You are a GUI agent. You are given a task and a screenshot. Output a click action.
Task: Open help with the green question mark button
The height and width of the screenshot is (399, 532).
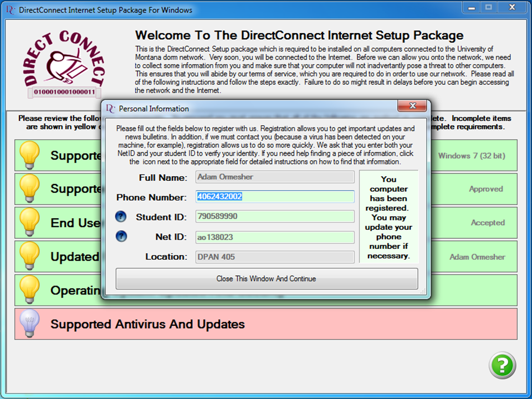[503, 365]
